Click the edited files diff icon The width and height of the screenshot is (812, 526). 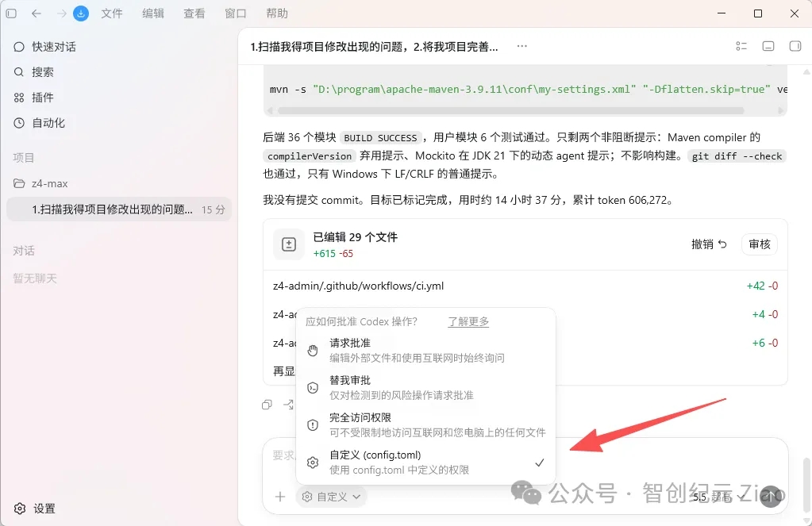click(x=289, y=244)
